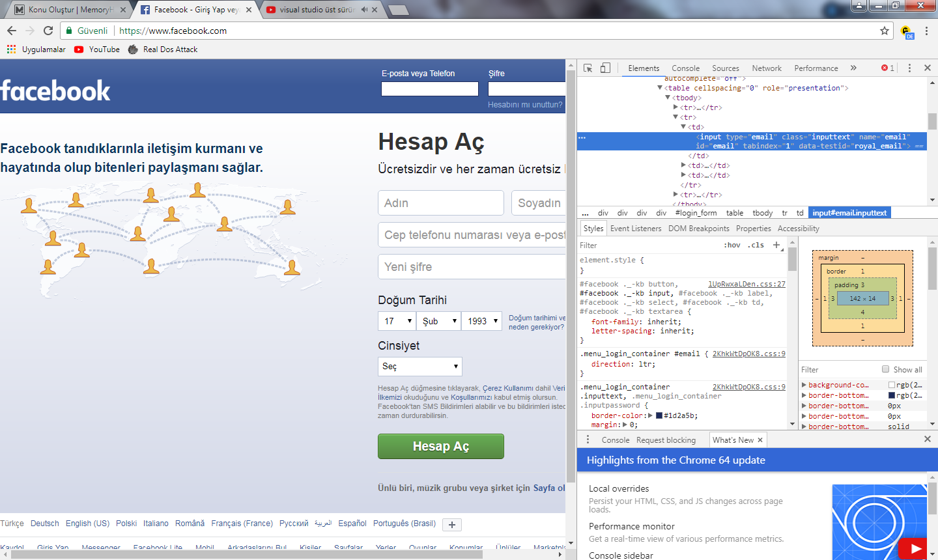The height and width of the screenshot is (560, 938).
Task: Open the birth day dropdown showing 17
Action: (397, 321)
